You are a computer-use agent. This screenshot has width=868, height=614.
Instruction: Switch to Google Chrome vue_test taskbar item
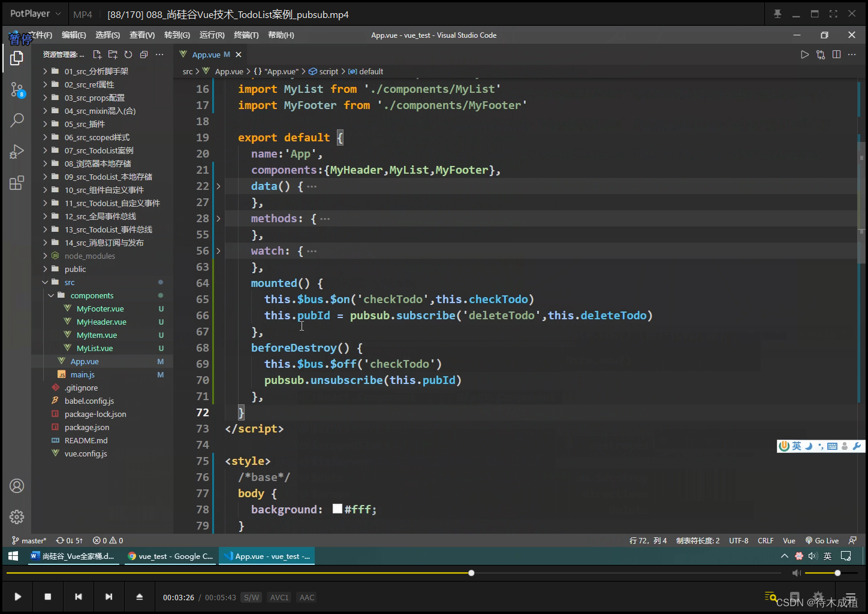coord(171,556)
